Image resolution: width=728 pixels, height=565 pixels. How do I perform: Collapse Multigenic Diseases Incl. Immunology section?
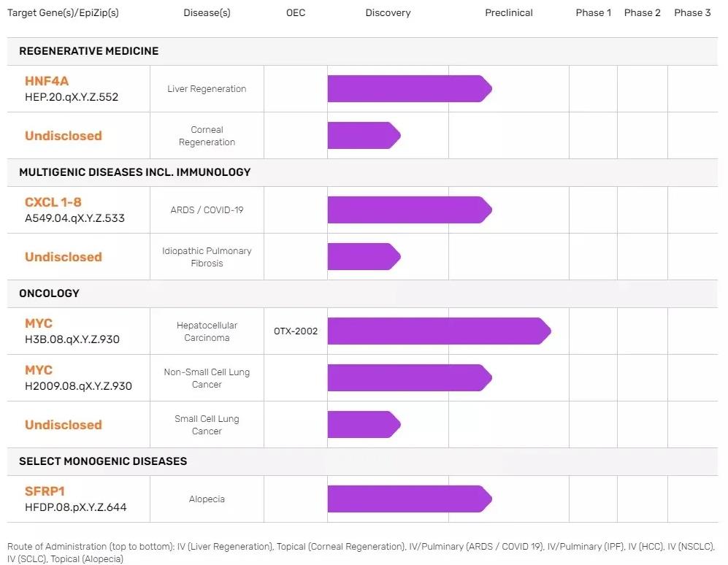tap(135, 172)
